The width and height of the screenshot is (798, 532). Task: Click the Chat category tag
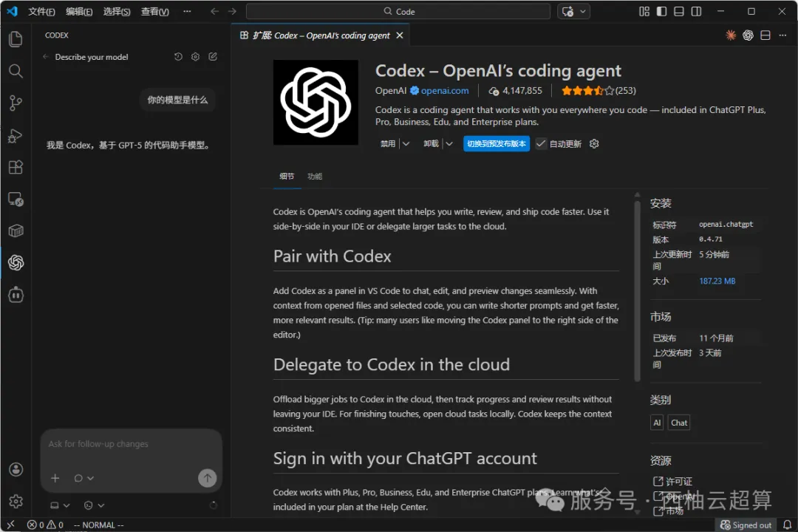pyautogui.click(x=679, y=423)
